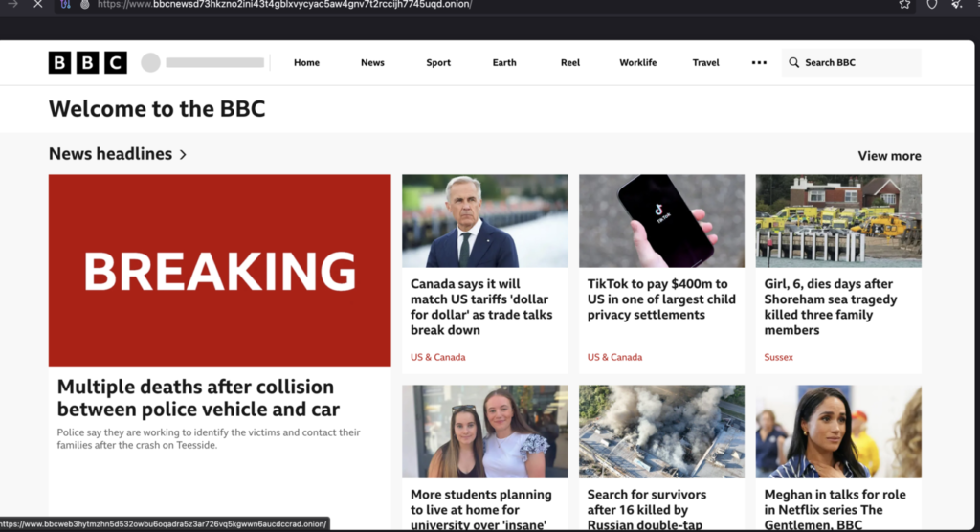The width and height of the screenshot is (980, 532).
Task: Open the Shoreham emergency vehicles photo
Action: tap(838, 221)
